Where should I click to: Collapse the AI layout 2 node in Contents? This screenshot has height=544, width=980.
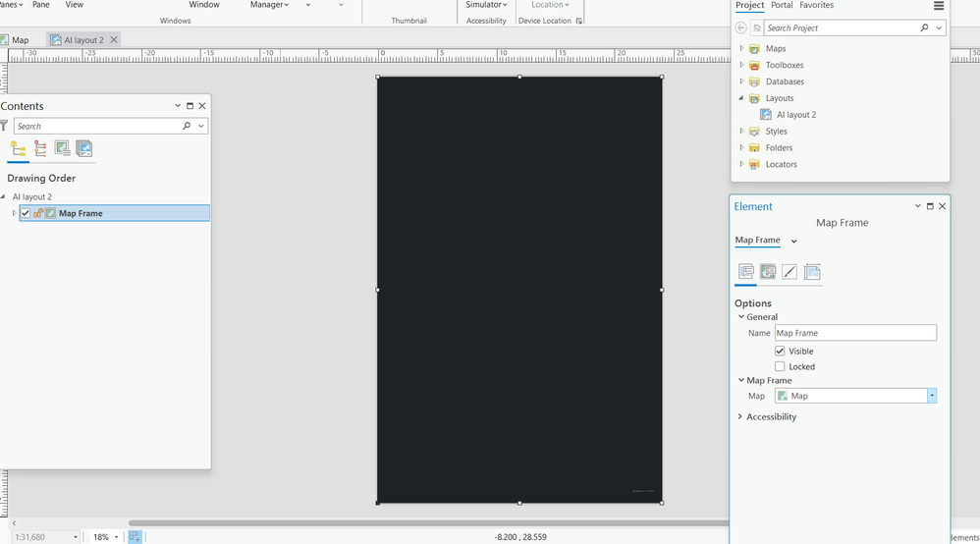(x=3, y=196)
